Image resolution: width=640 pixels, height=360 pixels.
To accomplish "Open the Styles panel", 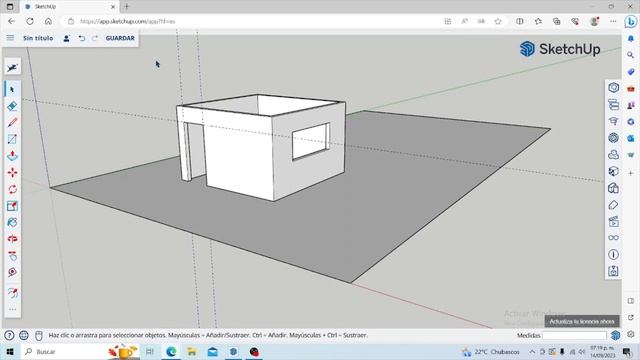I will point(613,188).
